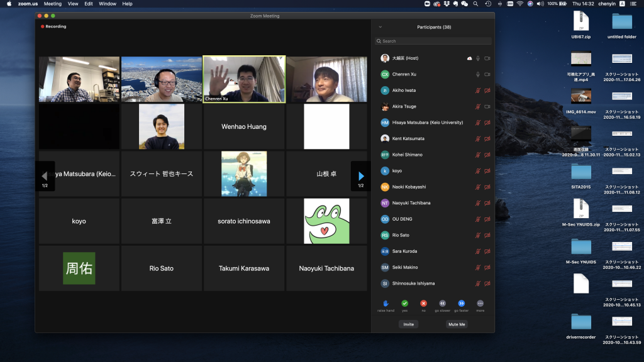This screenshot has width=644, height=362.
Task: Click the green yes feedback icon
Action: point(404,304)
